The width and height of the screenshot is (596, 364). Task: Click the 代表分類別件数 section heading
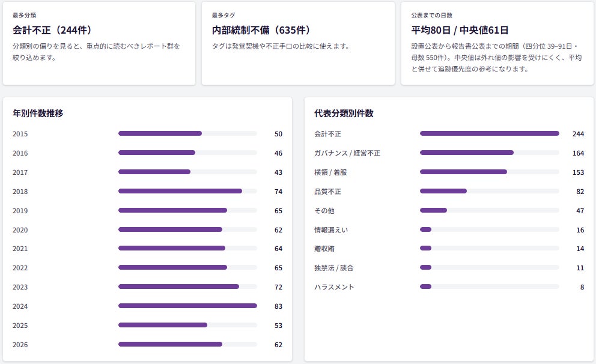click(344, 114)
